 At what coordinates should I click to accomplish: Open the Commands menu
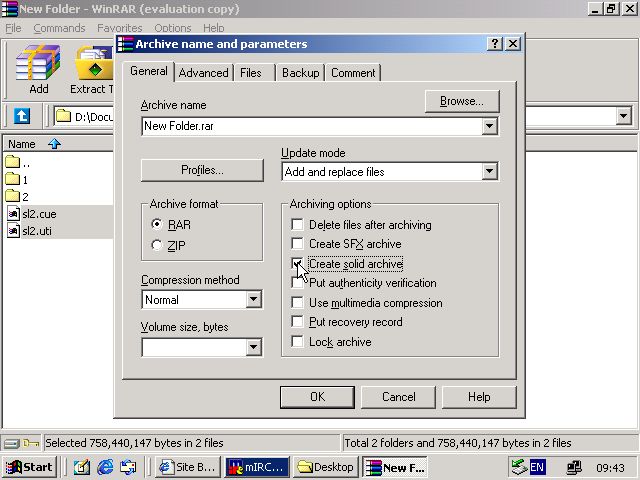pyautogui.click(x=59, y=28)
